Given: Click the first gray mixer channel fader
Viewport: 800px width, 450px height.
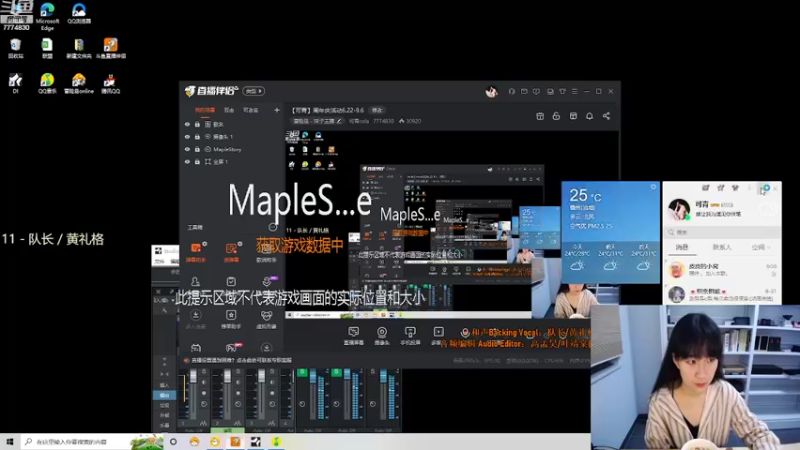Looking at the screenshot, I should click(x=193, y=378).
